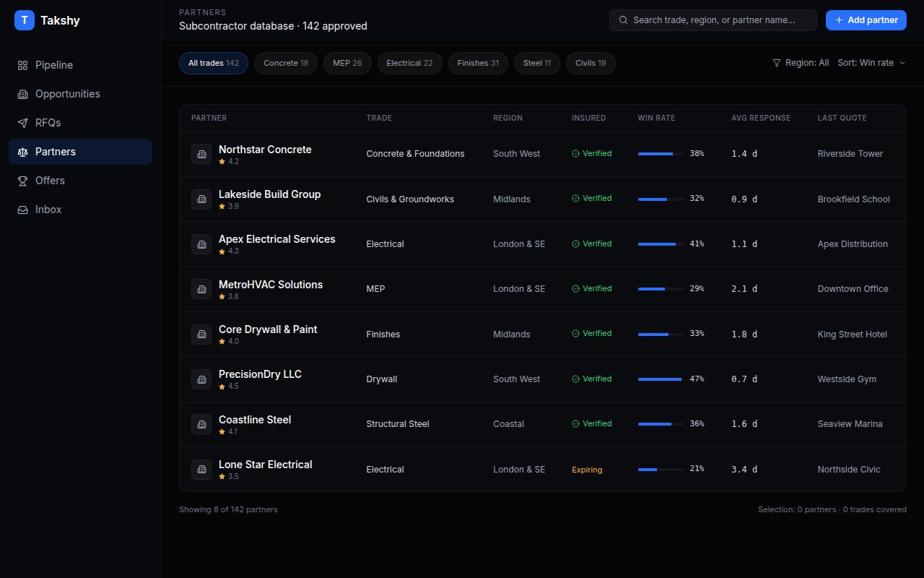This screenshot has width=924, height=578.
Task: Click the Civils & Groundworks trade cell
Action: [410, 199]
